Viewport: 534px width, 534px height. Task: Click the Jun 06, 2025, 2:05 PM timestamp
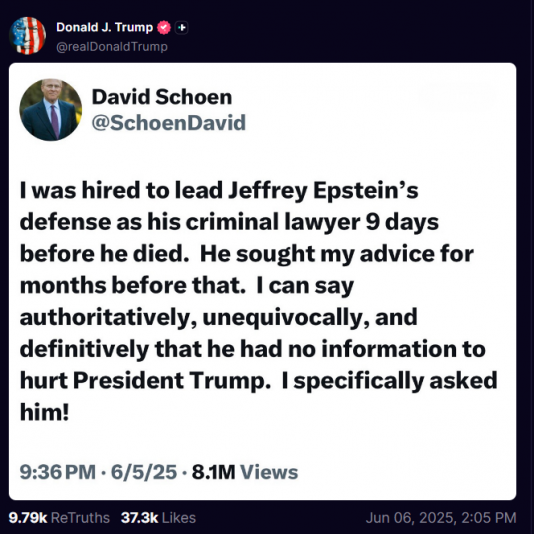(441, 518)
